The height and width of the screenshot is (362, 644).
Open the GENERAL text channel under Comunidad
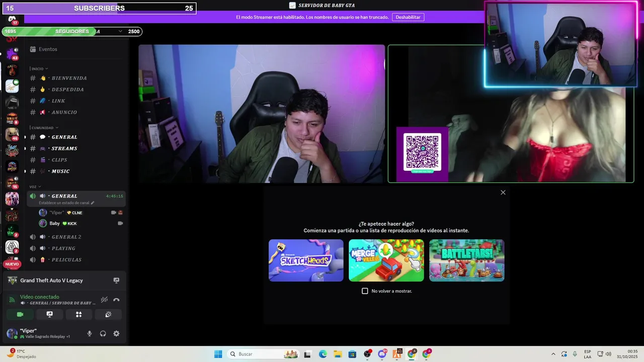(76, 137)
